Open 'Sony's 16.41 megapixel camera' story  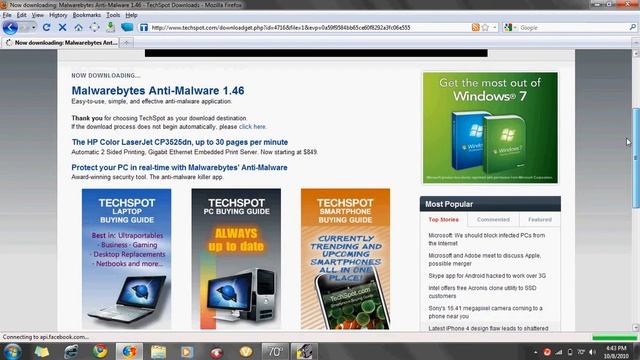pyautogui.click(x=485, y=312)
